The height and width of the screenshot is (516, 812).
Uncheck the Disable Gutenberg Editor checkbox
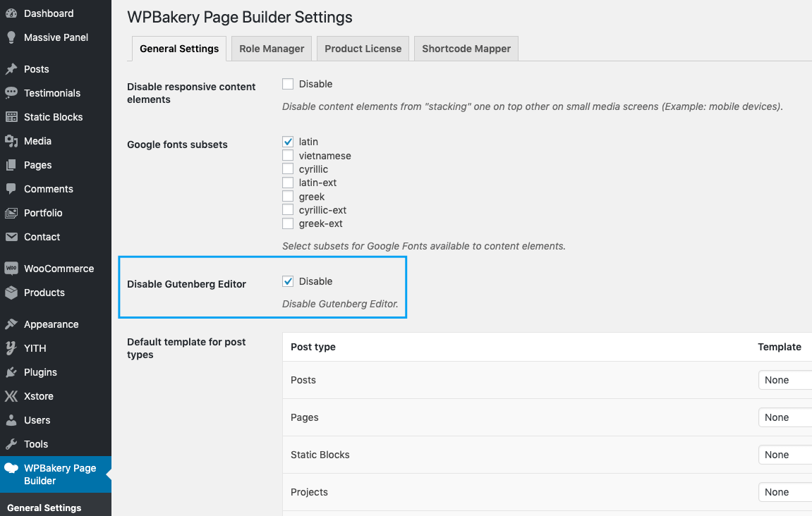point(288,281)
